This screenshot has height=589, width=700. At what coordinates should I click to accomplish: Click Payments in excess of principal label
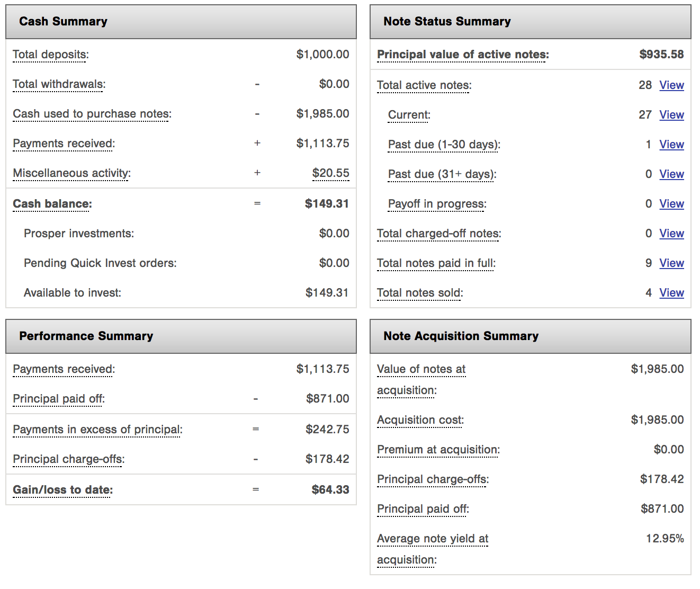(97, 430)
